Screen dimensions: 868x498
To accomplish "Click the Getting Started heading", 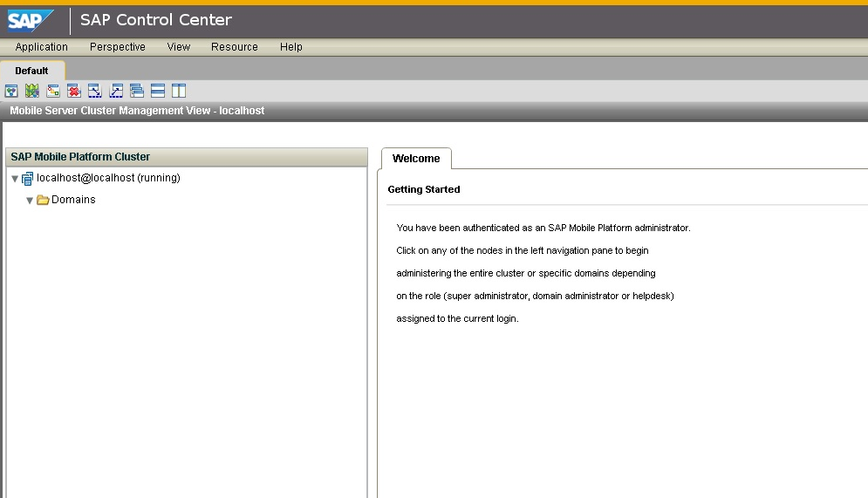I will coord(424,189).
